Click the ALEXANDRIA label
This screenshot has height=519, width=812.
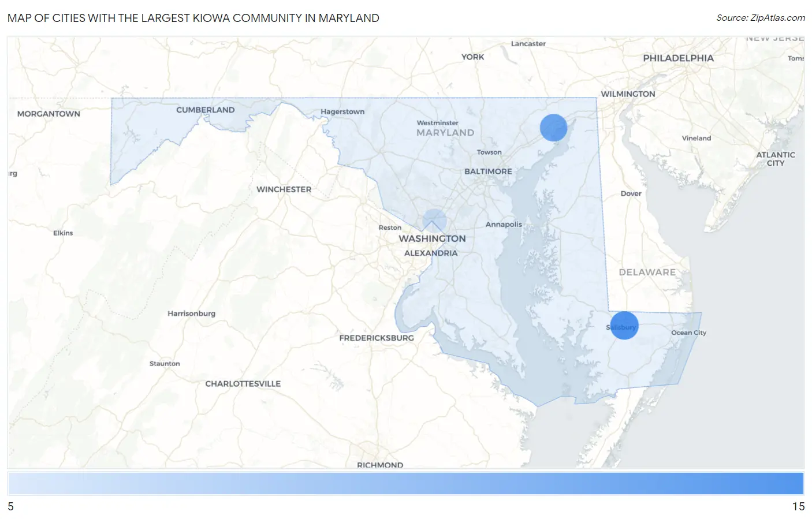[x=431, y=253]
